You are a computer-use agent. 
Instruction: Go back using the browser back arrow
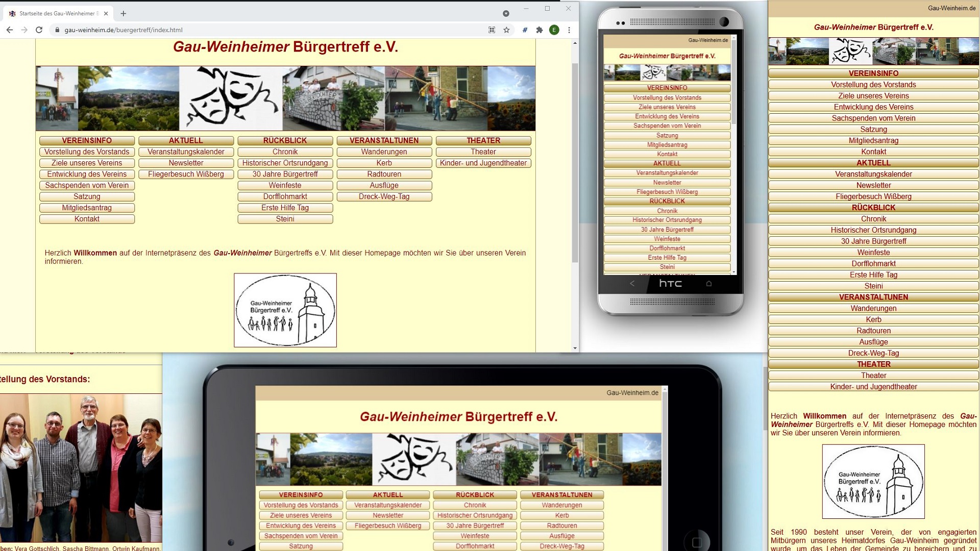pos(10,30)
